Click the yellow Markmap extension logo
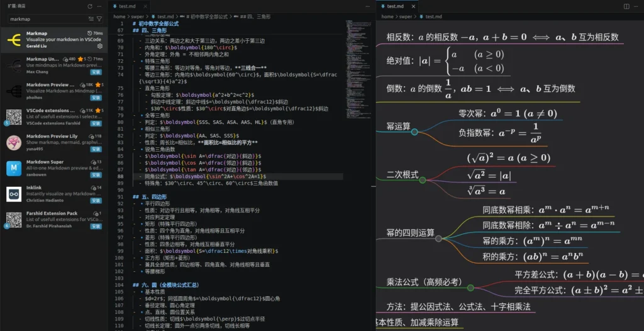 click(x=14, y=40)
